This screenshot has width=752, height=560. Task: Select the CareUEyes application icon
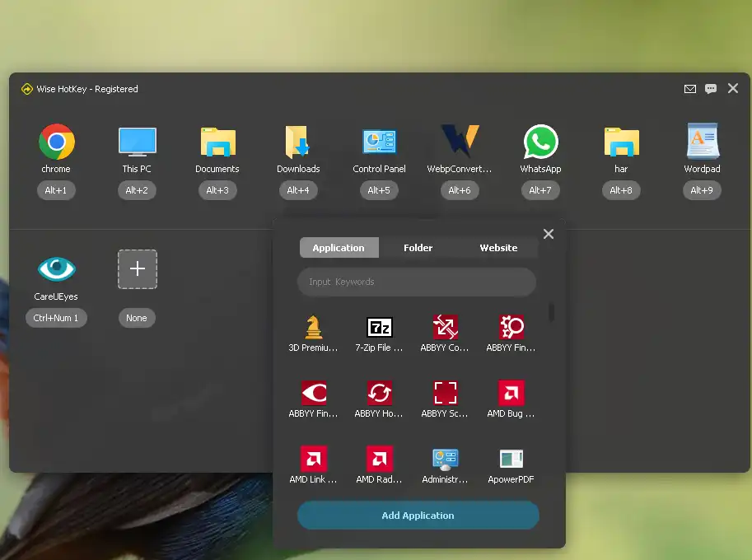pyautogui.click(x=56, y=269)
